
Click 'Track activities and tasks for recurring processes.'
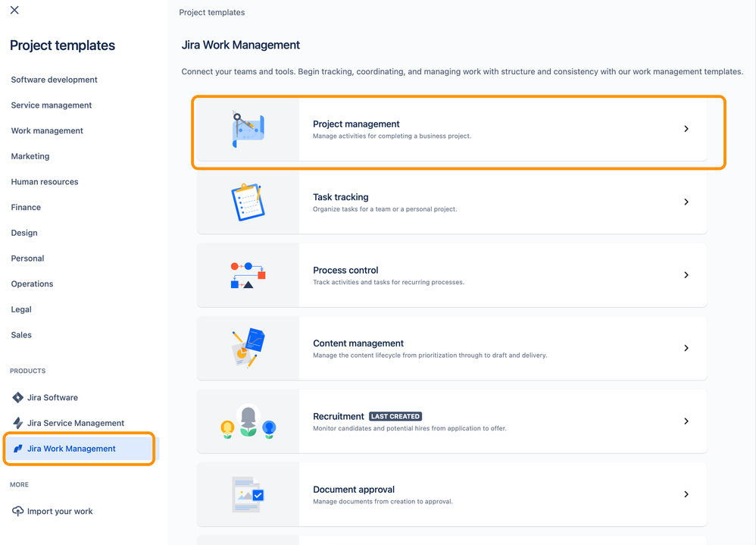[389, 282]
